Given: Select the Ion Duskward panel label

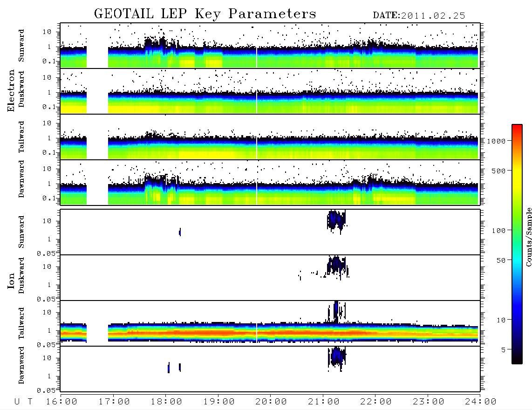Looking at the screenshot, I should click(21, 275).
